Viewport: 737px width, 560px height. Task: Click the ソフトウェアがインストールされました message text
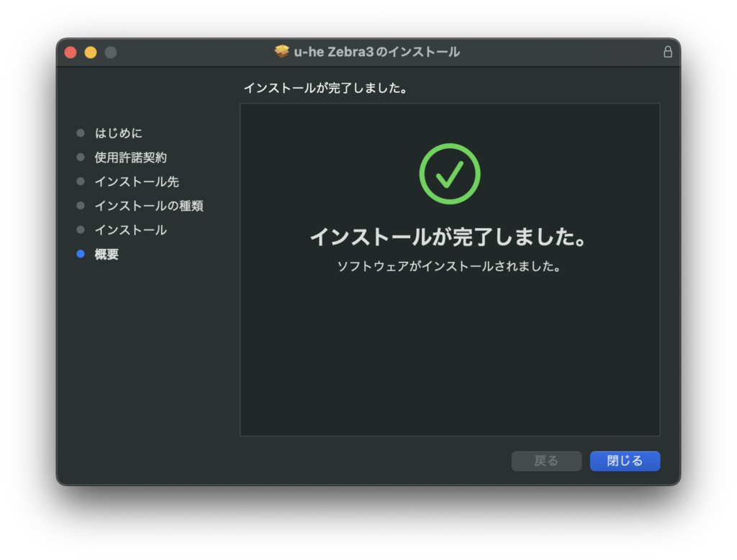pos(448,266)
